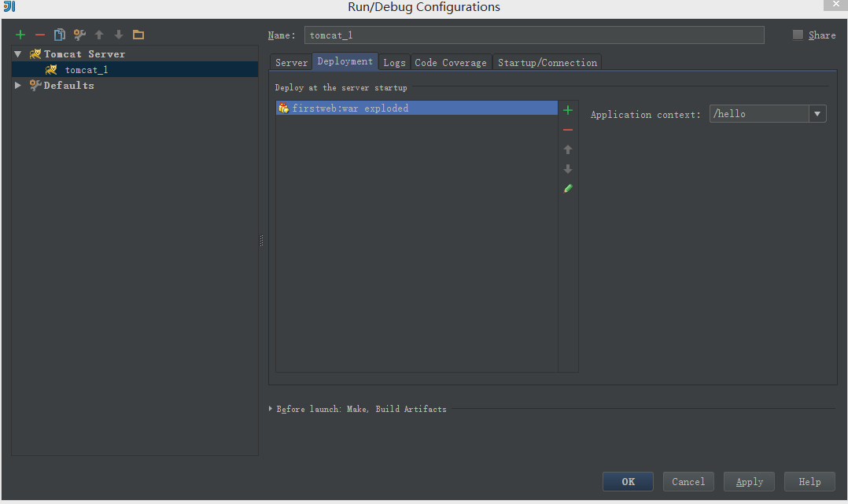The width and height of the screenshot is (848, 504).
Task: Click the Cancel button
Action: click(x=688, y=481)
